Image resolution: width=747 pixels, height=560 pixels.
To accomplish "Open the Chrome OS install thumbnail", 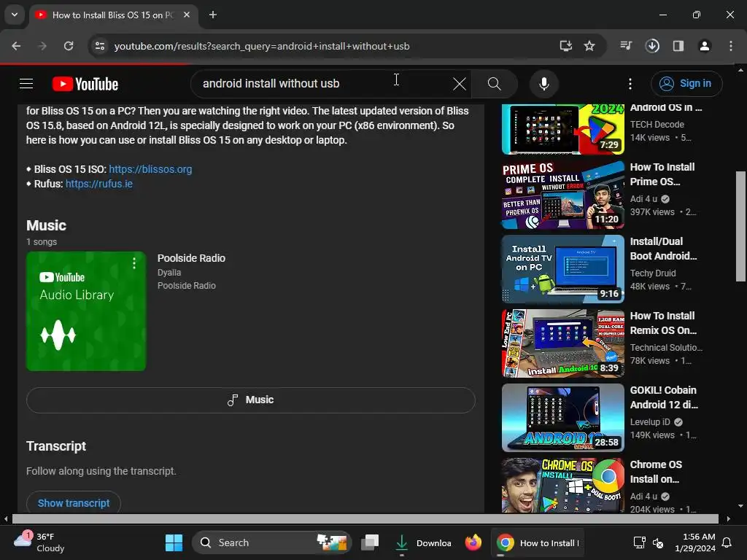I will (x=562, y=485).
